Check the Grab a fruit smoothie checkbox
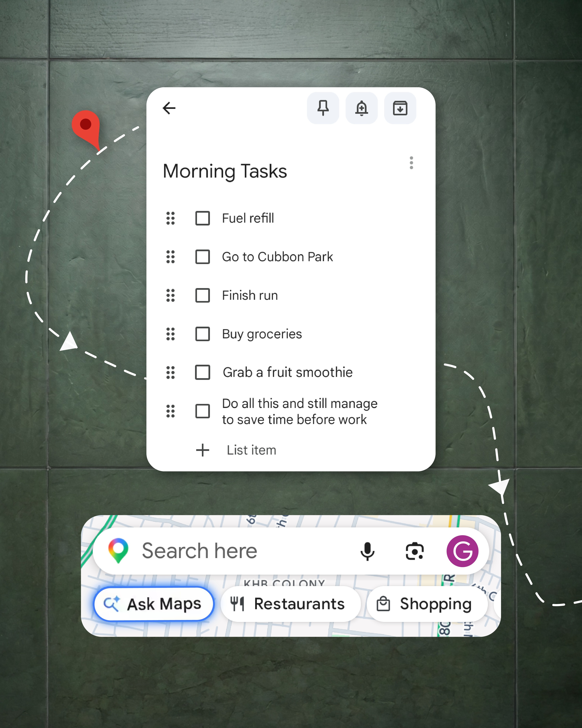Viewport: 582px width, 728px height. [x=202, y=372]
